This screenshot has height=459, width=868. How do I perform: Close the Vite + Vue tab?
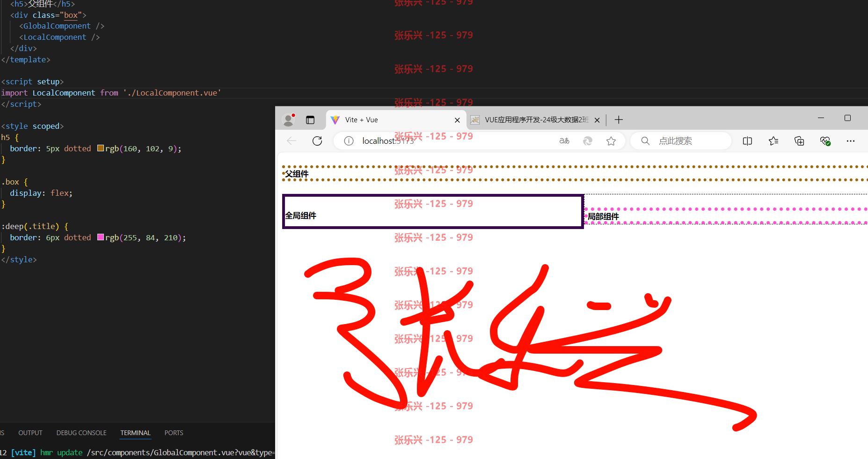(457, 120)
